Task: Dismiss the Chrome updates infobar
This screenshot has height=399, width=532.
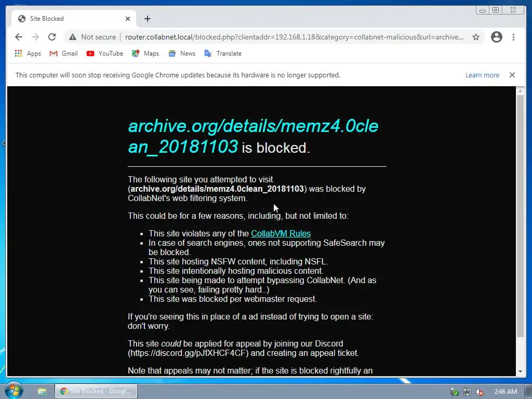Action: point(512,75)
